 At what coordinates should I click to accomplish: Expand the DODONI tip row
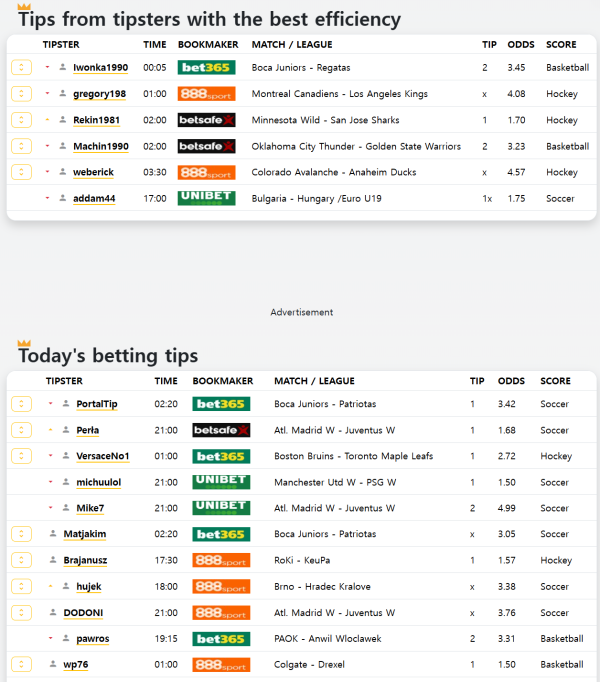21,612
